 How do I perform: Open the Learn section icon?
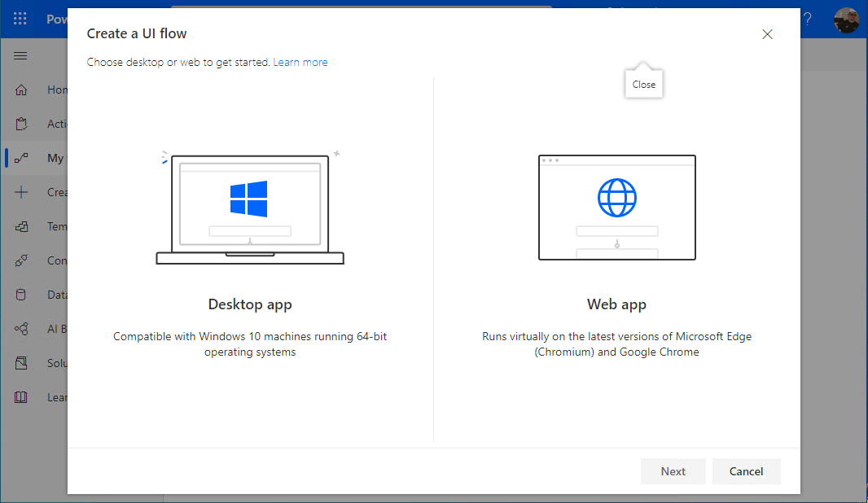point(20,397)
